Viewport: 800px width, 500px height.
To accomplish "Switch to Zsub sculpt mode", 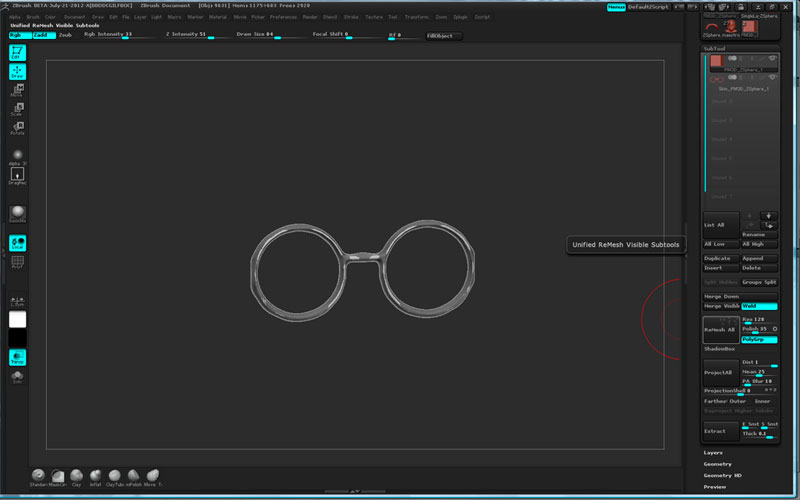I will 65,35.
